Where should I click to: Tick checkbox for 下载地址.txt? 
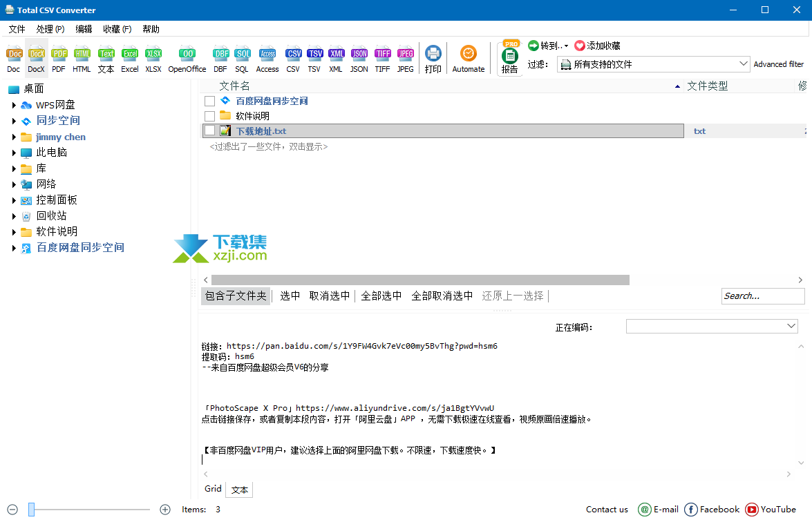click(209, 131)
